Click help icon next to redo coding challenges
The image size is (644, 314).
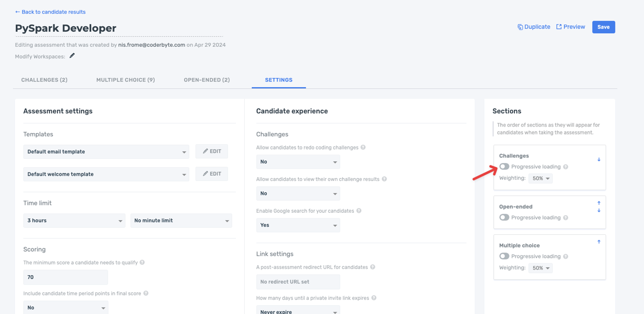click(363, 147)
